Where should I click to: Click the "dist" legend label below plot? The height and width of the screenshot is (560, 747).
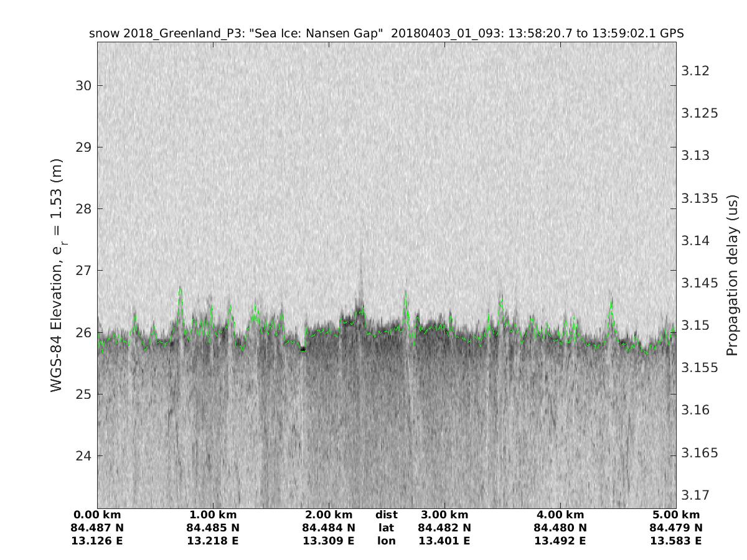click(387, 515)
